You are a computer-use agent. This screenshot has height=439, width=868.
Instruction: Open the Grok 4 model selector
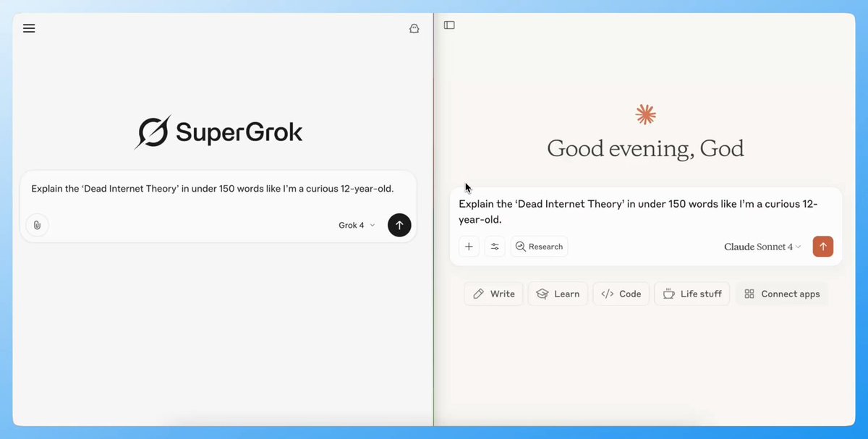point(357,225)
